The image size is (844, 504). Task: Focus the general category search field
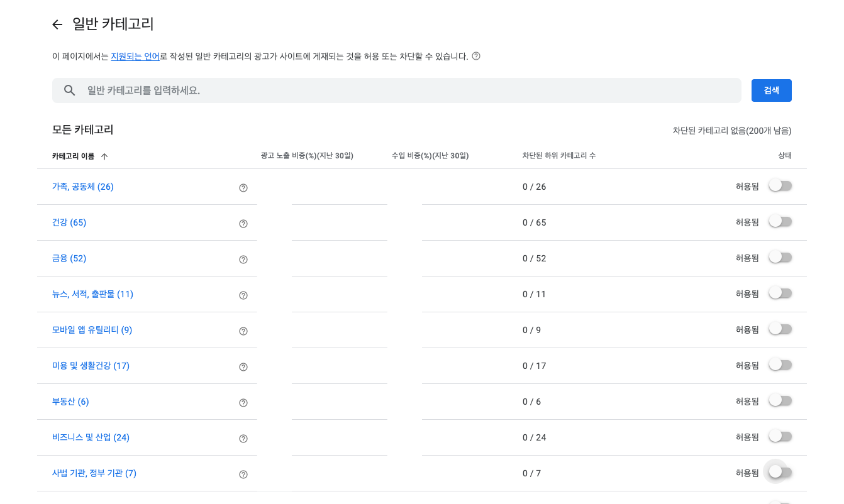pos(397,90)
